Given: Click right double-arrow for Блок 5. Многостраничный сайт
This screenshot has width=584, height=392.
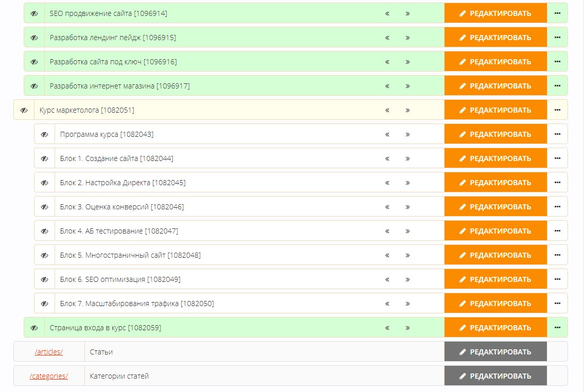Looking at the screenshot, I should click(408, 255).
